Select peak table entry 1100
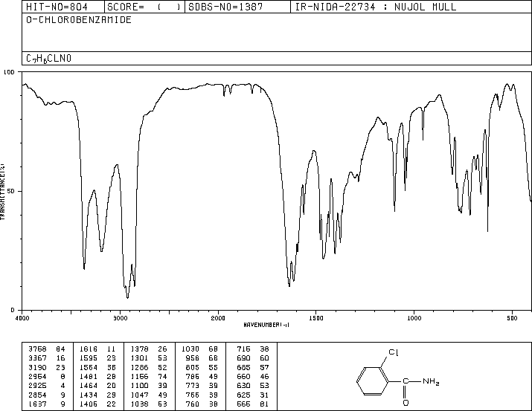The width and height of the screenshot is (532, 411). tap(149, 386)
